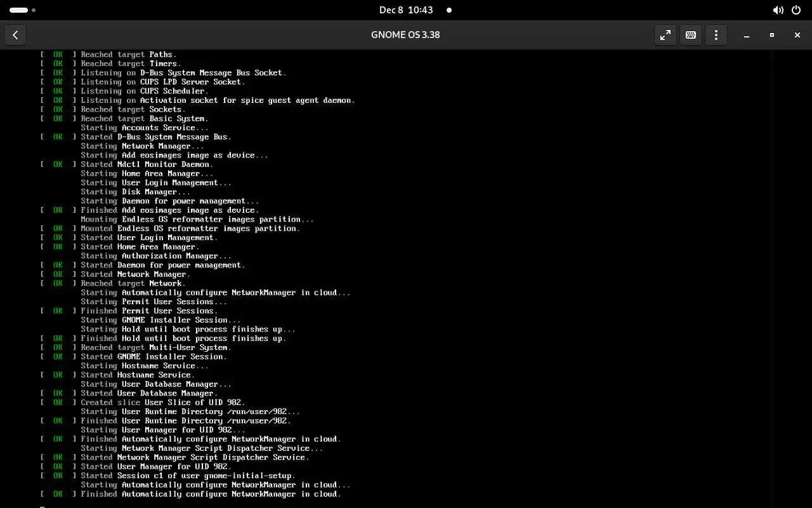812x508 pixels.
Task: Click the volume icon in system tray
Action: point(778,10)
